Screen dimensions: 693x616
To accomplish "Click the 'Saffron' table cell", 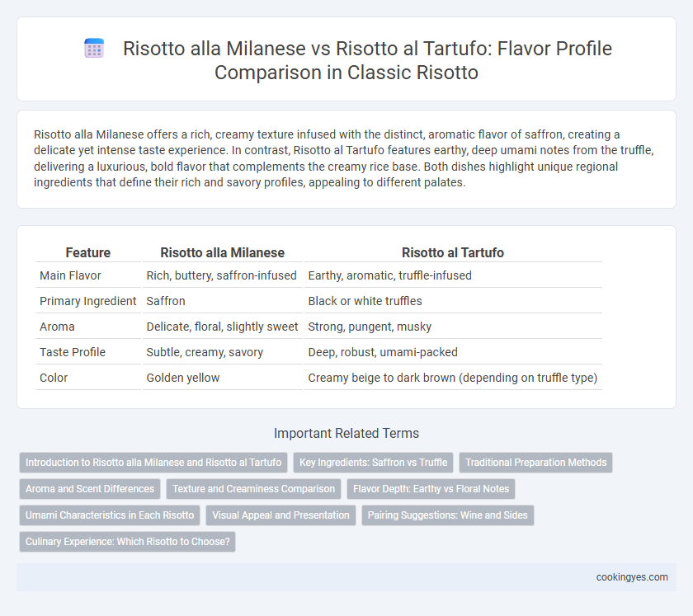I will 222,301.
